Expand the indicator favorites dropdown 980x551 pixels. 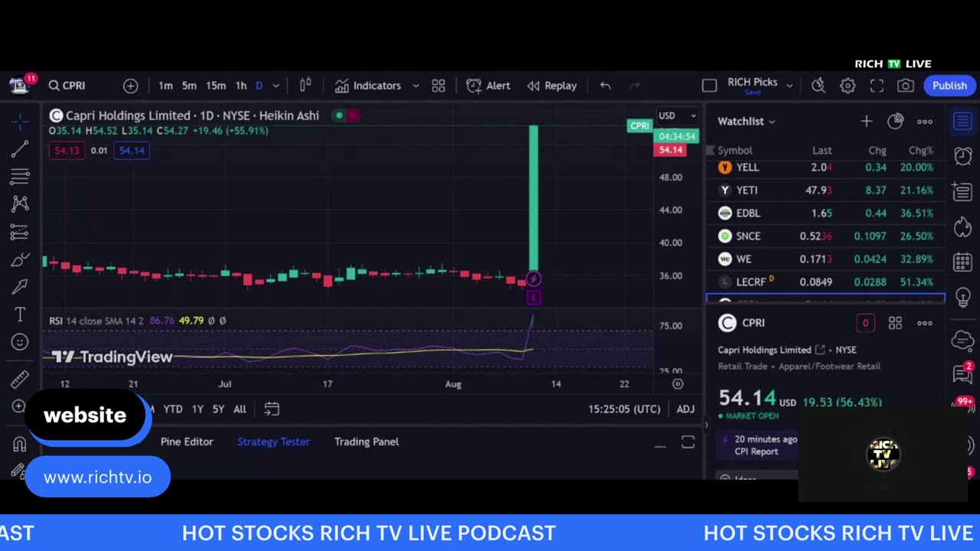[x=416, y=86]
